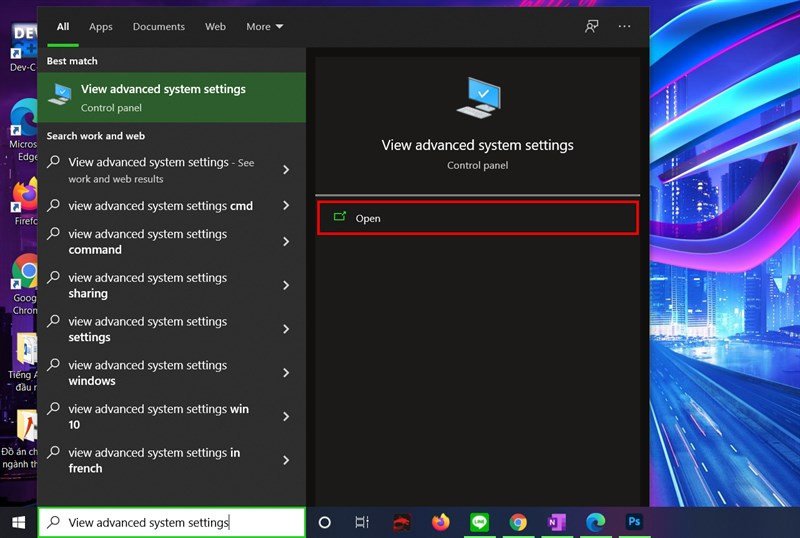The height and width of the screenshot is (538, 800).
Task: Click the three-dots options icon
Action: pyautogui.click(x=625, y=27)
